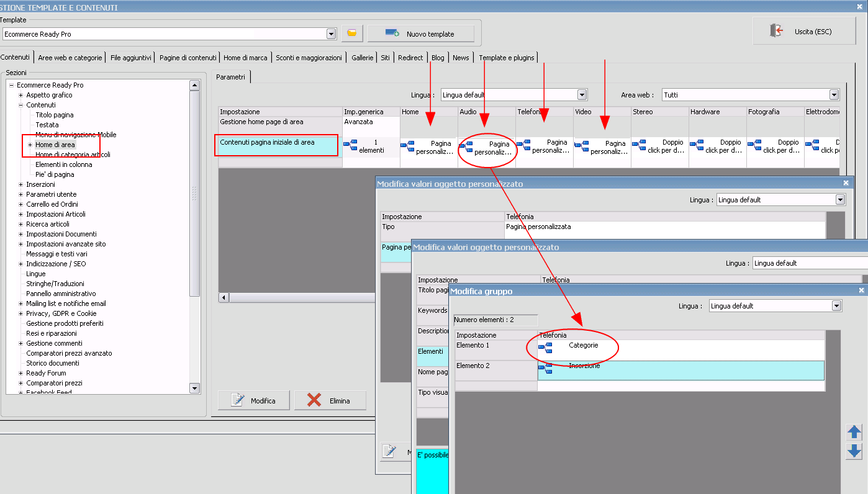Expand the Parametri utente tree node
Screen dimensions: 868x494
(20, 194)
